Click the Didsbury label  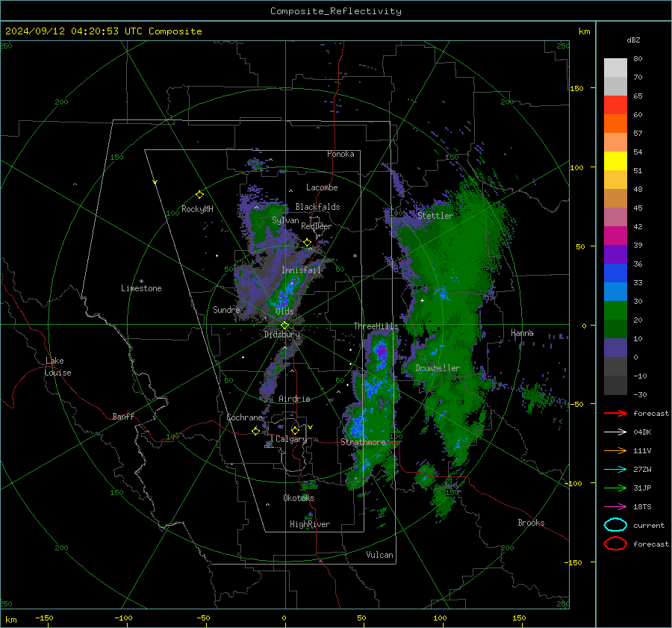tap(281, 335)
